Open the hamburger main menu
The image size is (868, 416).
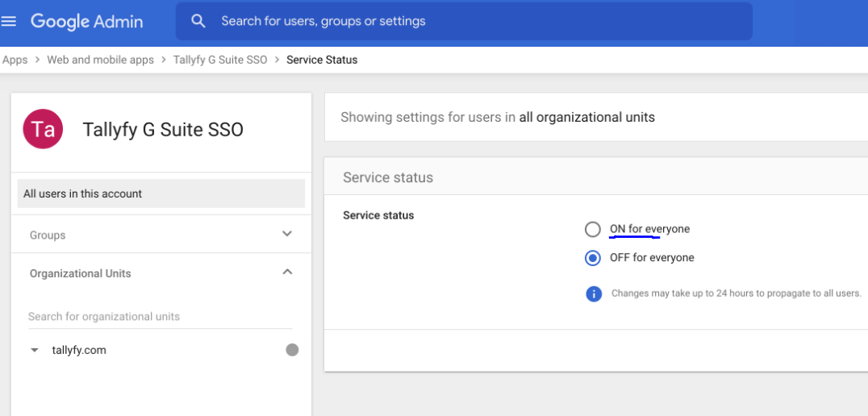[x=8, y=22]
